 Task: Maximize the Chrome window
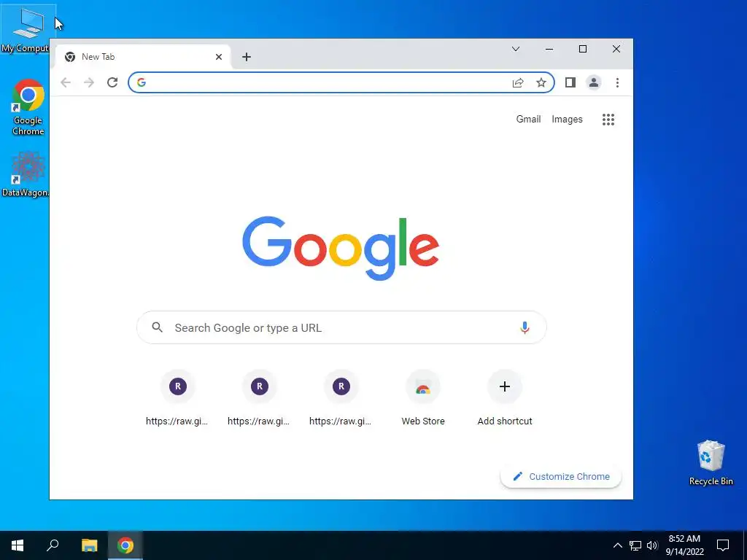[583, 49]
